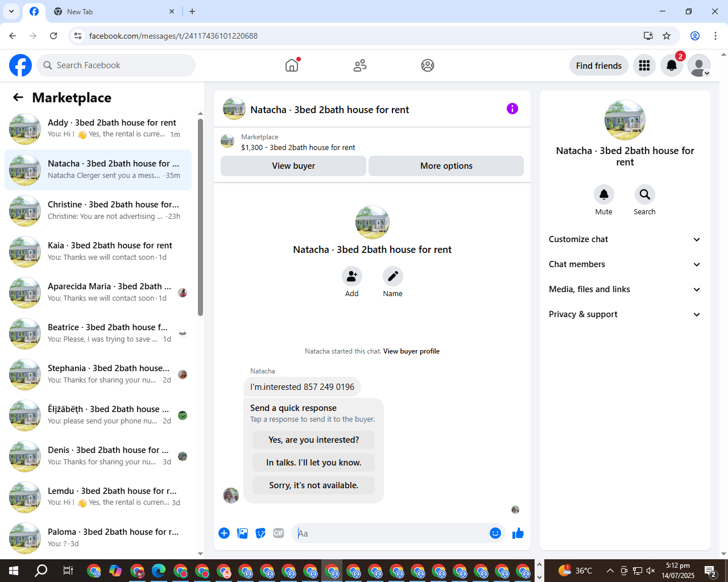Open Addy conversation in chat list
This screenshot has width=728, height=582.
[98, 128]
